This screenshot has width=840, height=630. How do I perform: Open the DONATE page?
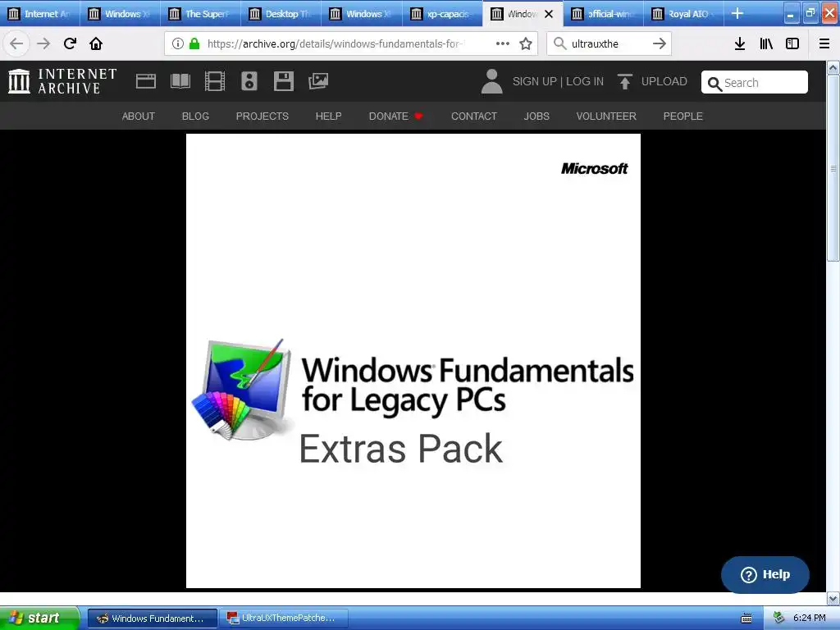[x=395, y=116]
